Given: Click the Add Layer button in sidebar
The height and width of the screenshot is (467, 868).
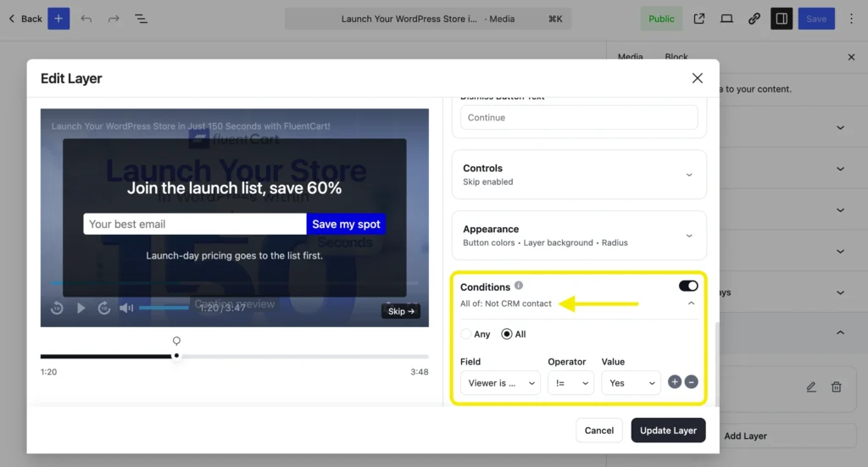Looking at the screenshot, I should pyautogui.click(x=788, y=436).
